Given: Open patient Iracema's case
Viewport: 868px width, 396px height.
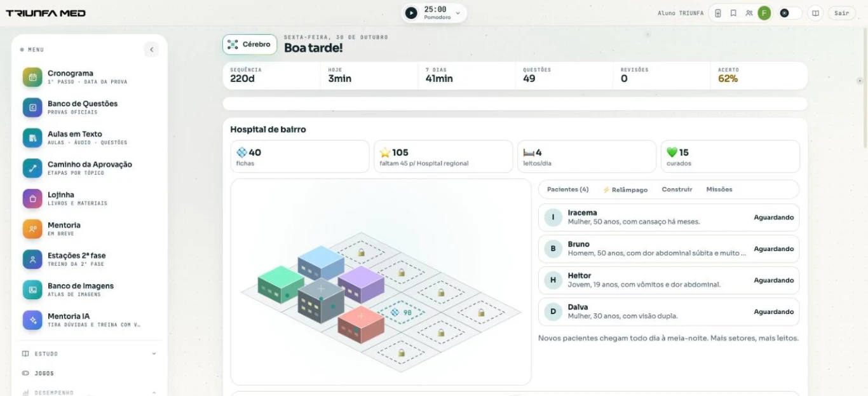Looking at the screenshot, I should click(x=668, y=217).
